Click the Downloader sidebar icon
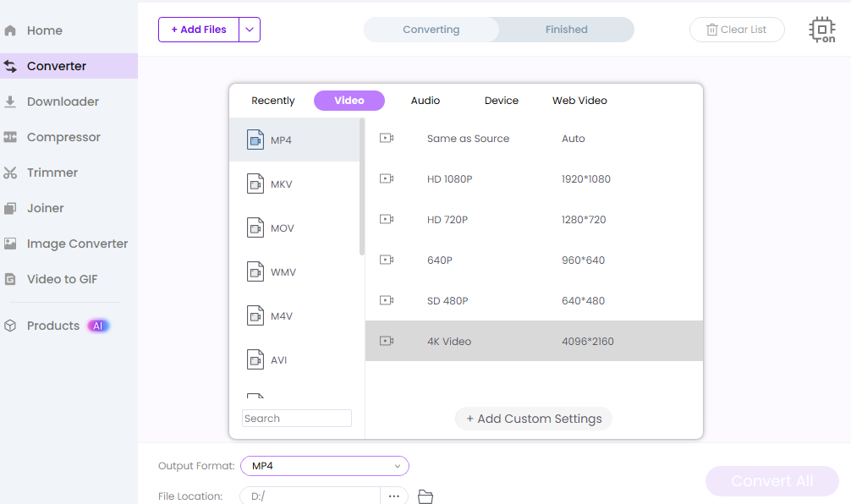Image resolution: width=851 pixels, height=504 pixels. coord(10,101)
